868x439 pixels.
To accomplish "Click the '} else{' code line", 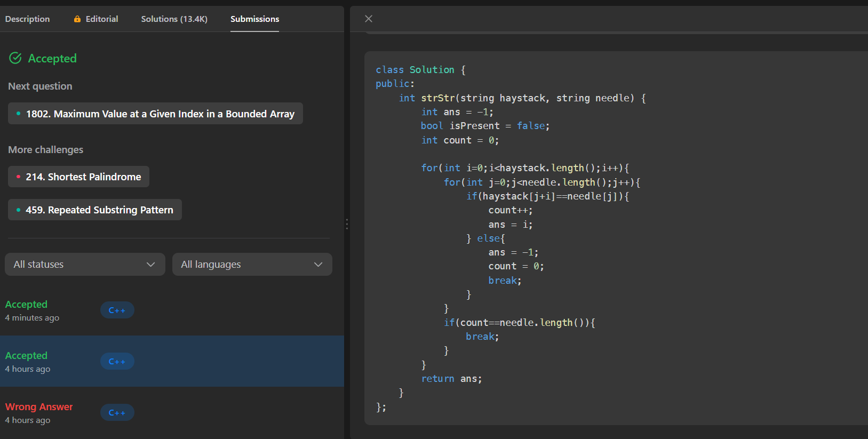I will tap(485, 238).
